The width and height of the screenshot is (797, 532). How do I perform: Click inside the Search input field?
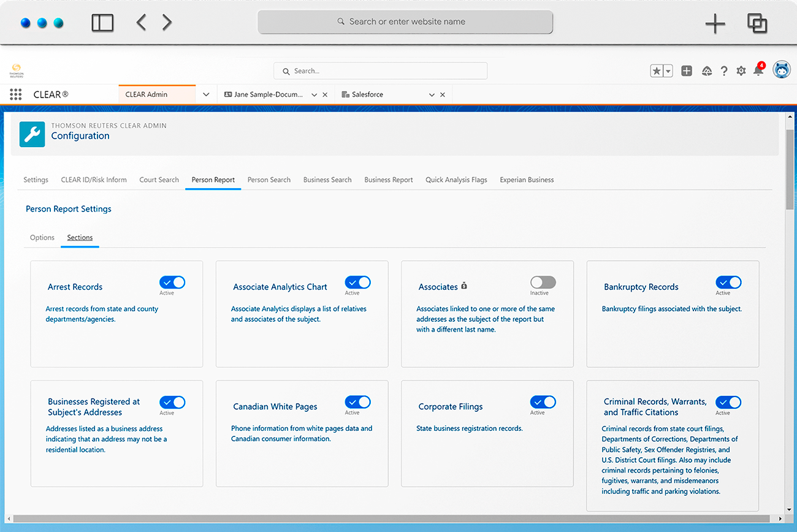point(380,70)
